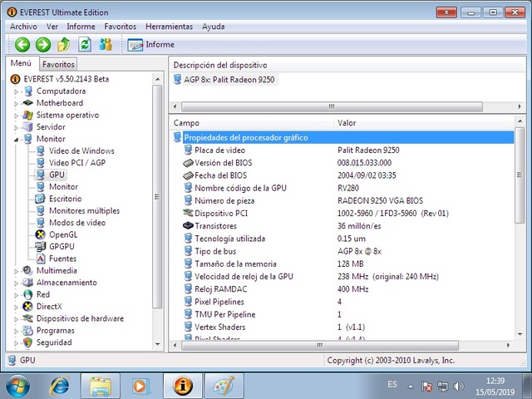Switch to the Menú tab
532x399 pixels.
point(21,63)
